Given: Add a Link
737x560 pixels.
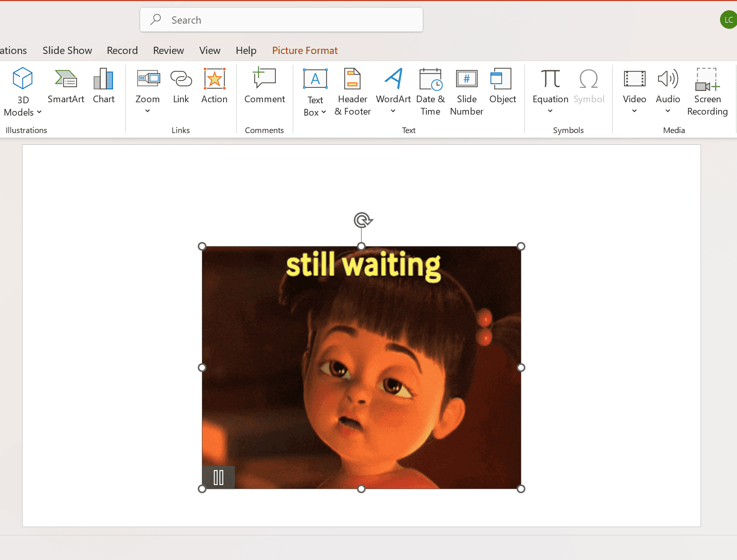Looking at the screenshot, I should [x=181, y=86].
